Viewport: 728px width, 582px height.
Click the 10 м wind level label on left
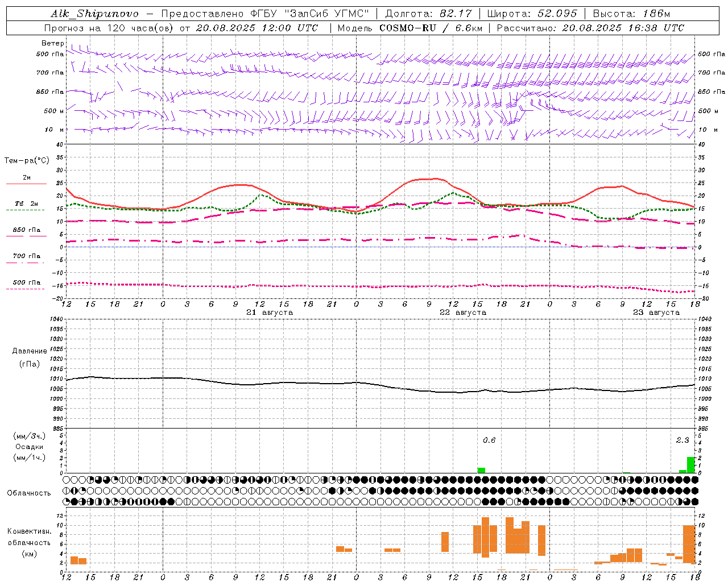pyautogui.click(x=55, y=130)
